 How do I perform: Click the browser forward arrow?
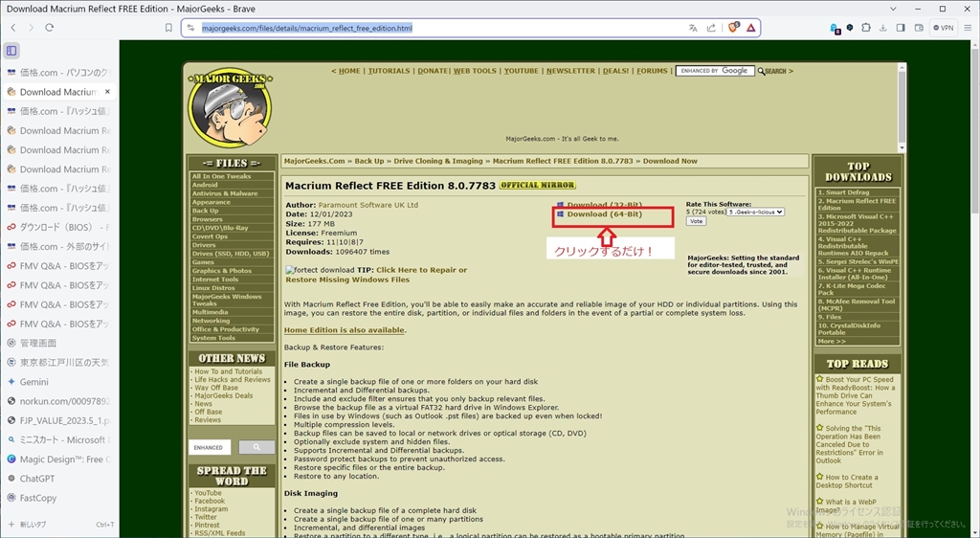tap(32, 28)
